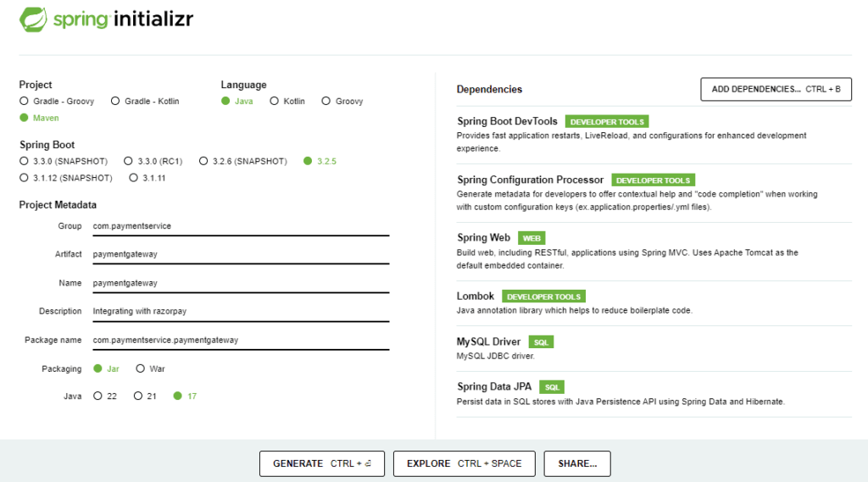868x482 pixels.
Task: Focus the Description field
Action: tap(240, 311)
